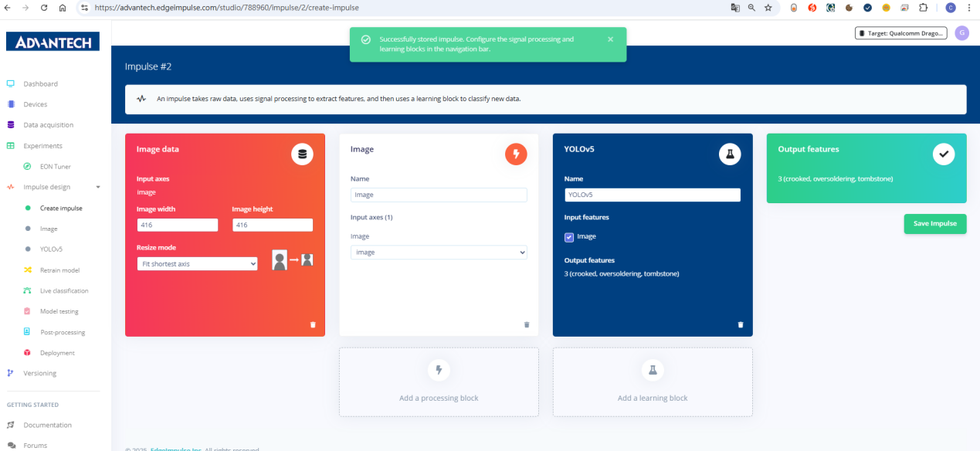Click the database icon on Image data card
This screenshot has width=980, height=451.
pos(302,154)
